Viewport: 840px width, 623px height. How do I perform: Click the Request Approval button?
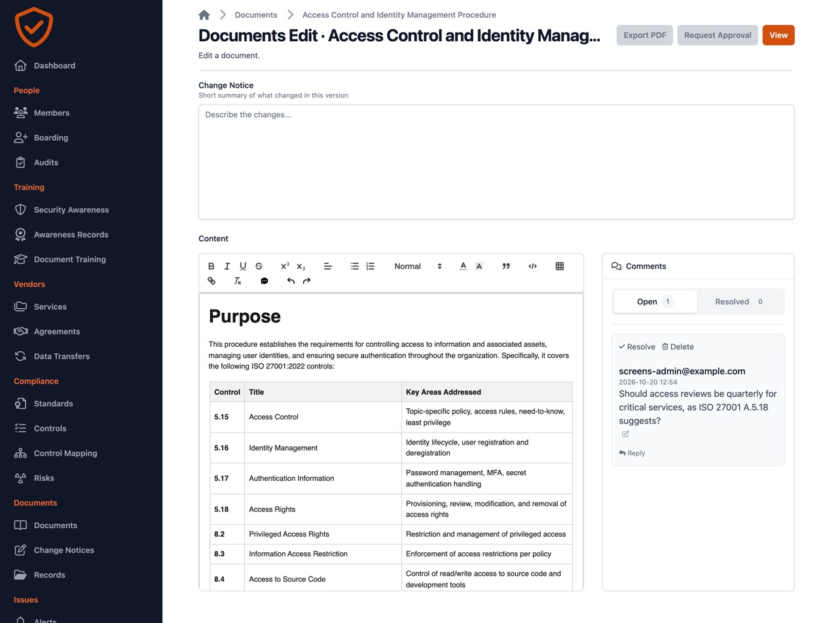[x=718, y=35]
